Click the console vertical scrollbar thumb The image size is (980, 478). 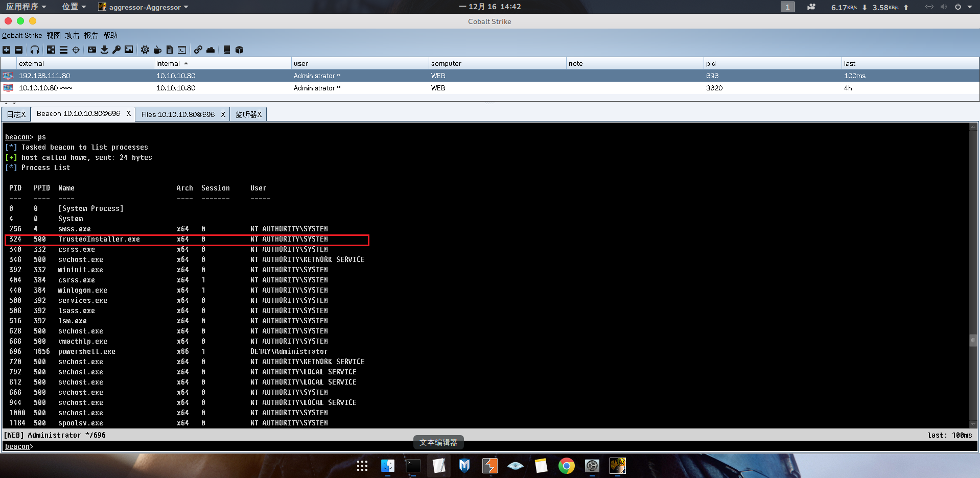(x=973, y=340)
